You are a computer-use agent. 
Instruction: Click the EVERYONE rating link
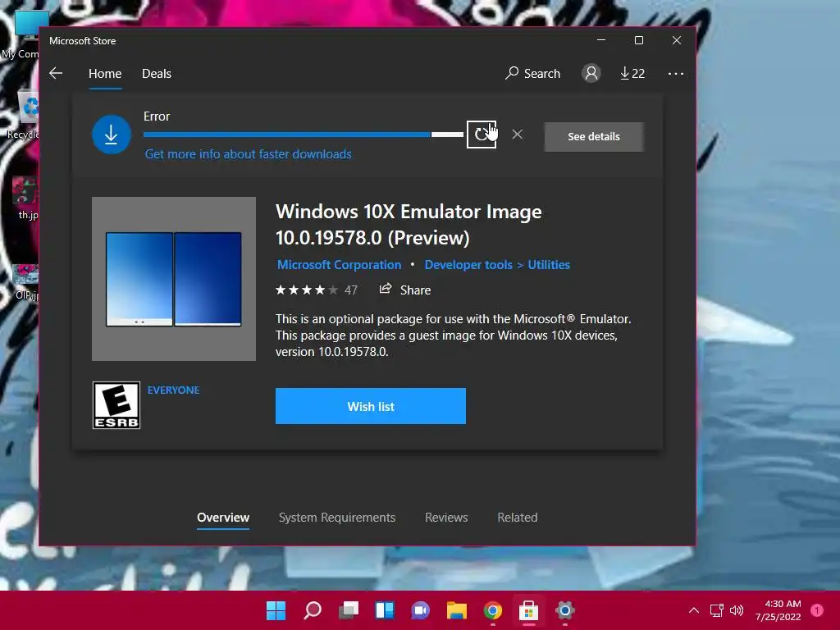coord(174,390)
